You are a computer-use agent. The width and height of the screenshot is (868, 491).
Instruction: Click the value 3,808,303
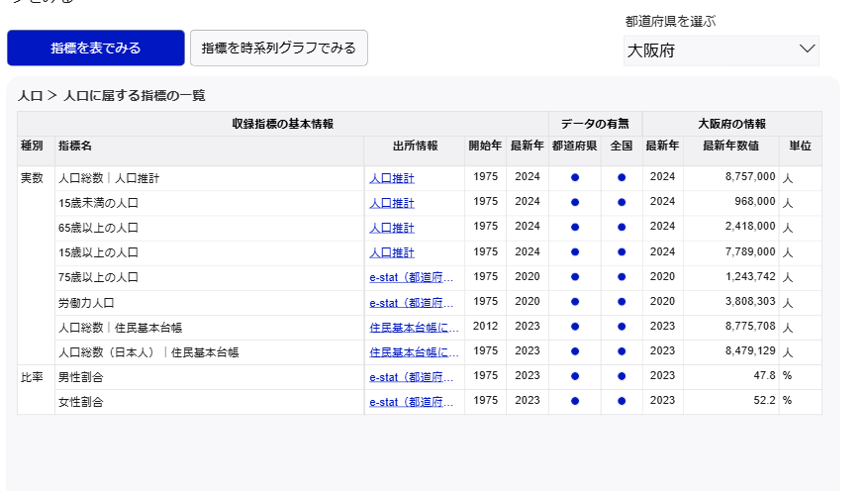click(x=750, y=302)
